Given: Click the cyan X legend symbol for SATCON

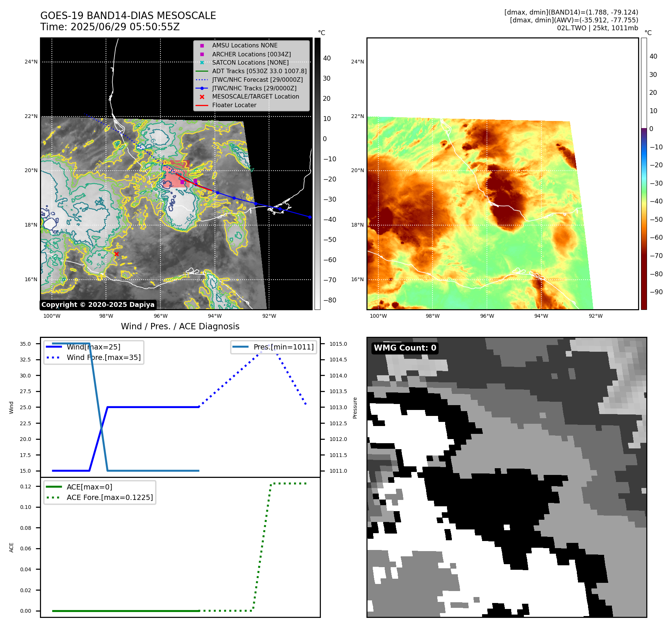Looking at the screenshot, I should [x=202, y=63].
